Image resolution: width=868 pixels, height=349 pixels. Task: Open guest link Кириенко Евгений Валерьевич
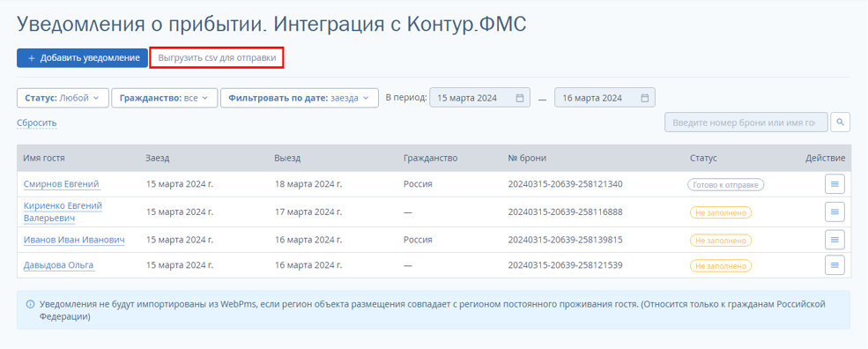coord(63,212)
